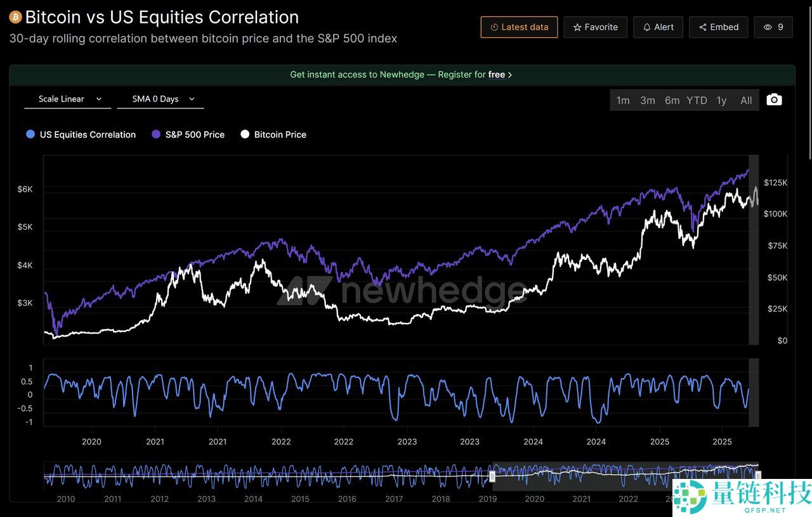Screen dimensions: 812x517
Task: Open the Scale Linear dropdown
Action: [x=68, y=99]
